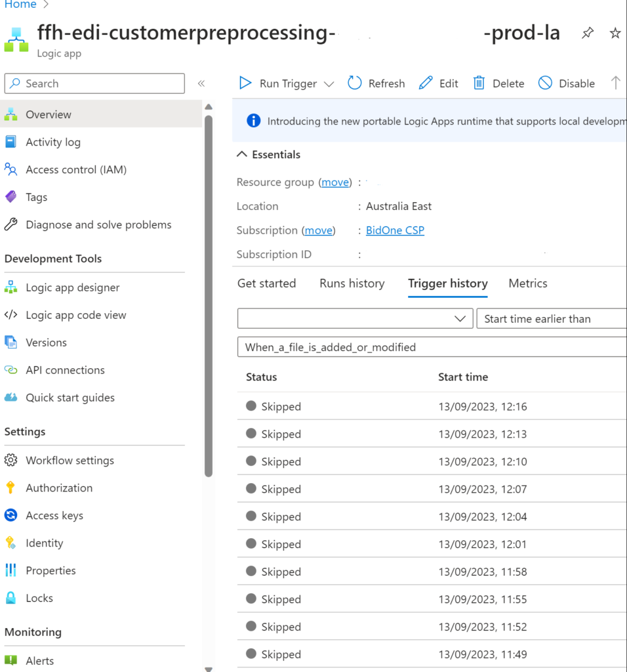
Task: Click the Edit pencil icon
Action: click(x=425, y=83)
